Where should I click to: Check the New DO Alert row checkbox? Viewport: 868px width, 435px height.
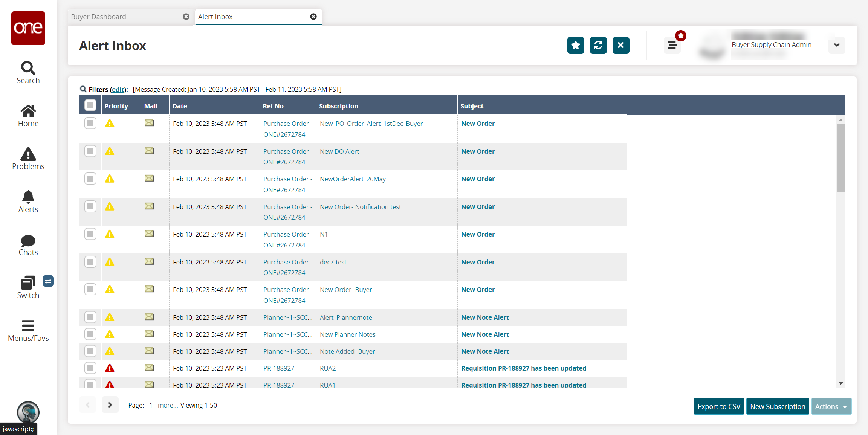coord(90,151)
